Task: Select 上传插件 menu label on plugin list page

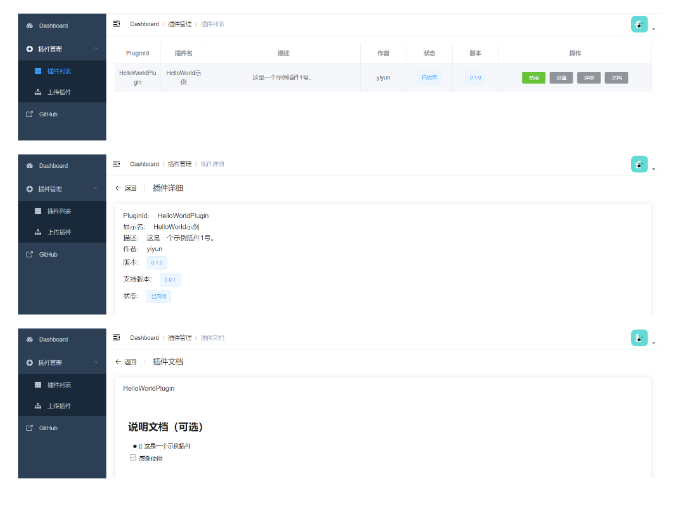Action: (x=59, y=92)
